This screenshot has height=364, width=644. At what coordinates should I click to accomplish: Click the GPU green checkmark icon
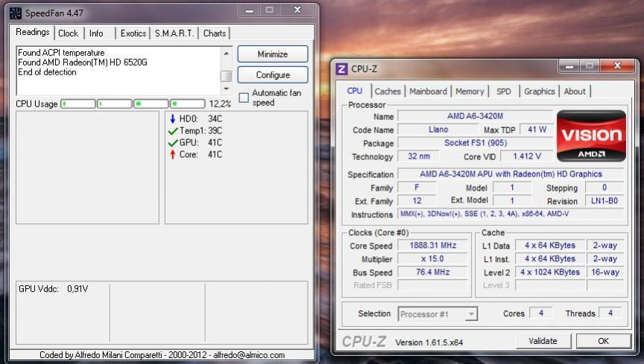click(x=173, y=142)
